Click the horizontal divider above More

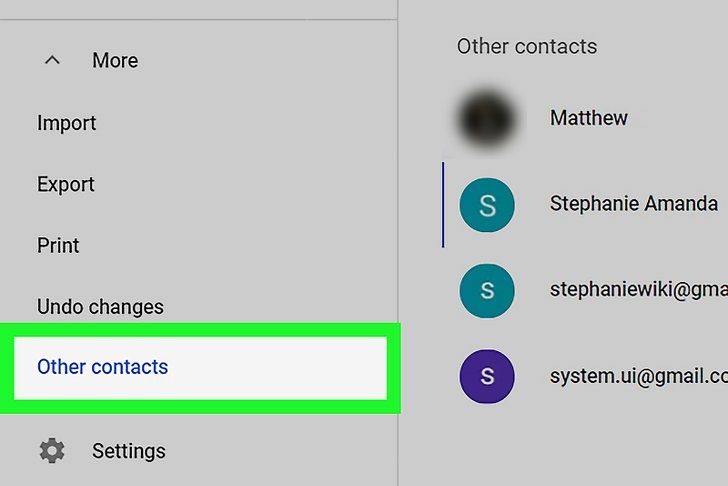click(198, 19)
